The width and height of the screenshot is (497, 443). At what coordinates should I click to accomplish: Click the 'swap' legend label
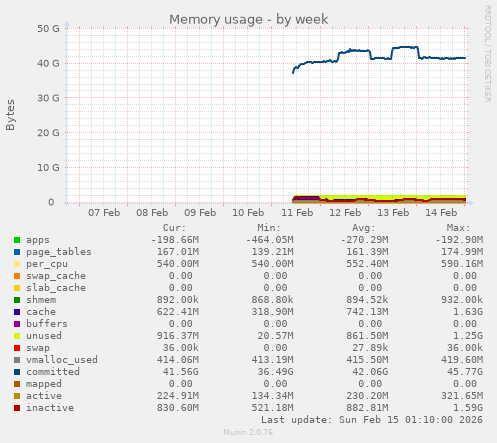(x=38, y=348)
